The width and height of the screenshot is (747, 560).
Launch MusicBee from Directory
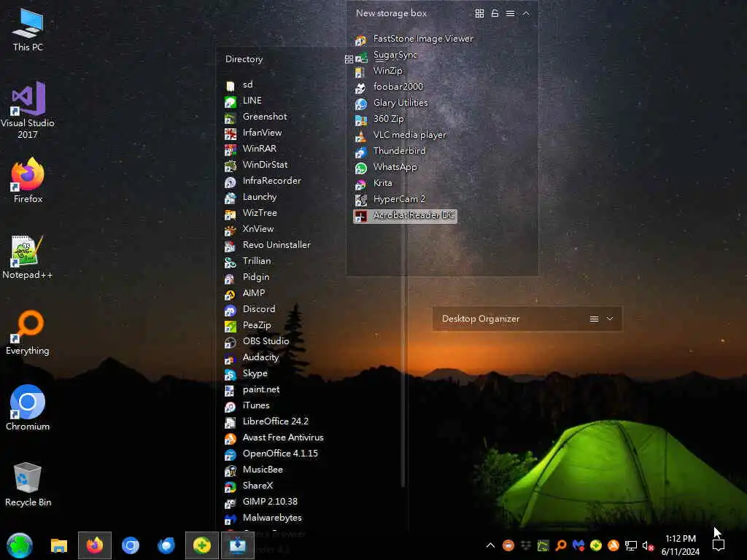(x=254, y=470)
